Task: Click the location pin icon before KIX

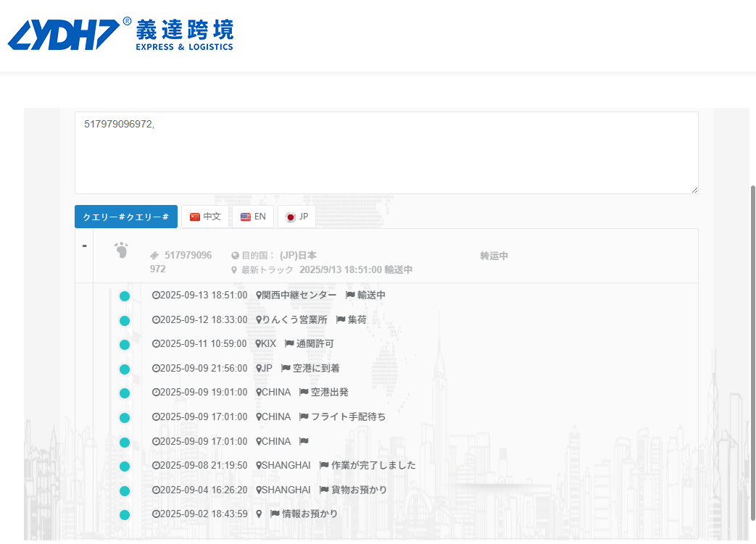Action: point(258,344)
